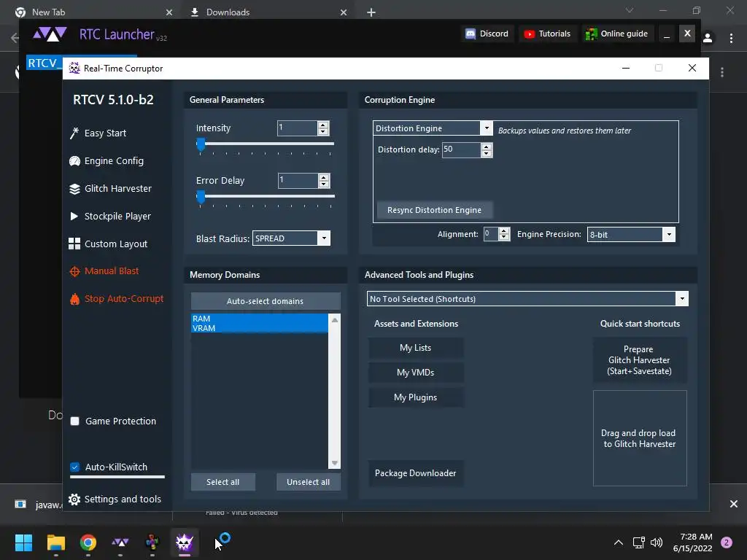Open My VMDs
This screenshot has width=747, height=560.
415,373
